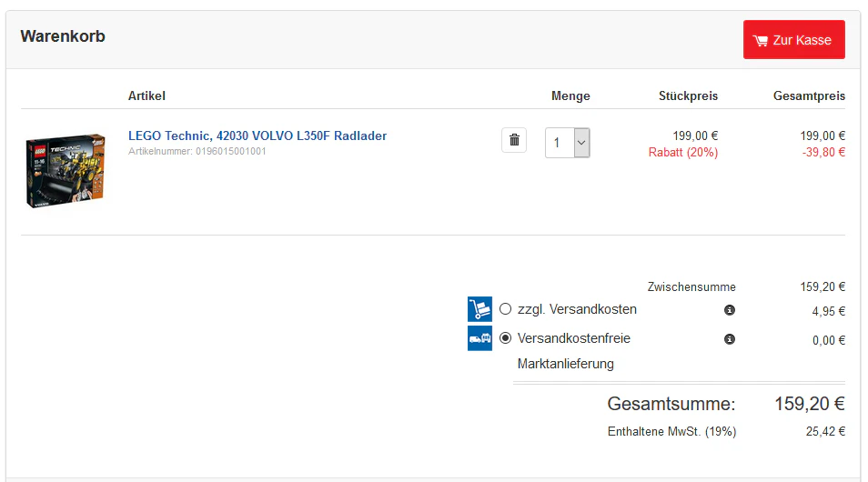This screenshot has width=868, height=482.
Task: Click the trash icon to remove the LEGO item
Action: pos(514,140)
